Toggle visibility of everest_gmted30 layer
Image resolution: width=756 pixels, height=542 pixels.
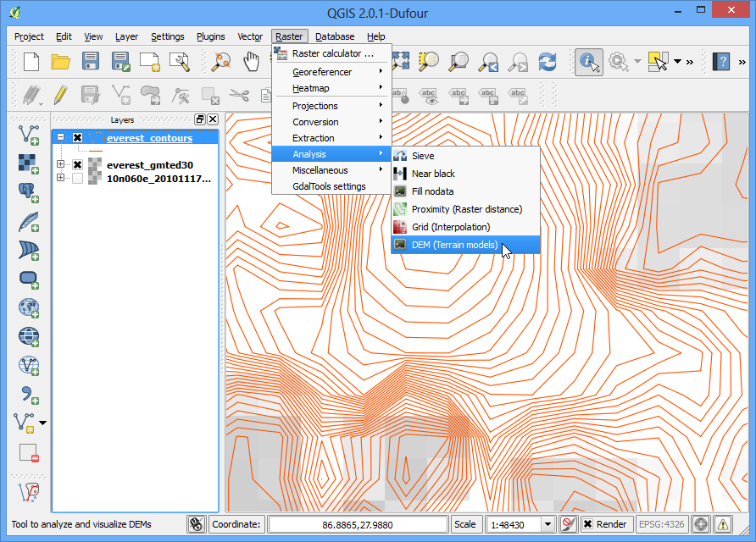click(77, 165)
